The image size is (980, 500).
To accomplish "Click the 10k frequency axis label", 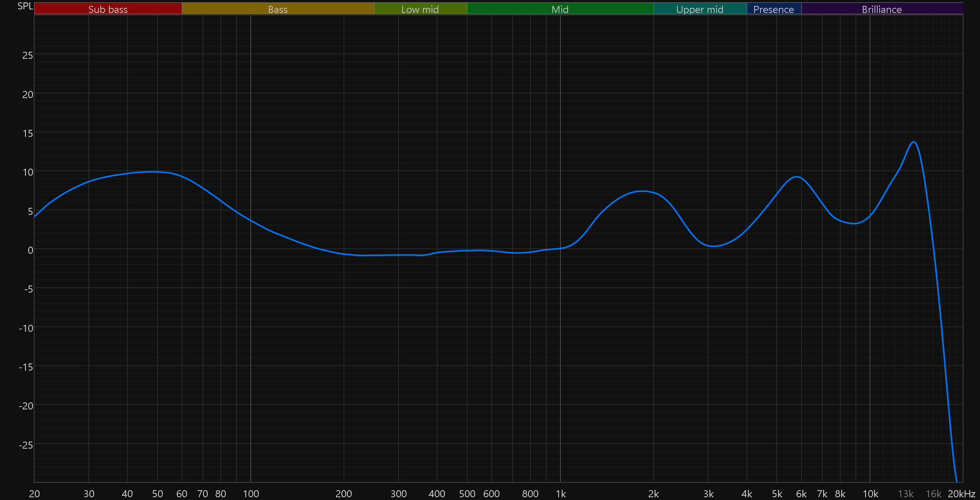I will (x=870, y=494).
